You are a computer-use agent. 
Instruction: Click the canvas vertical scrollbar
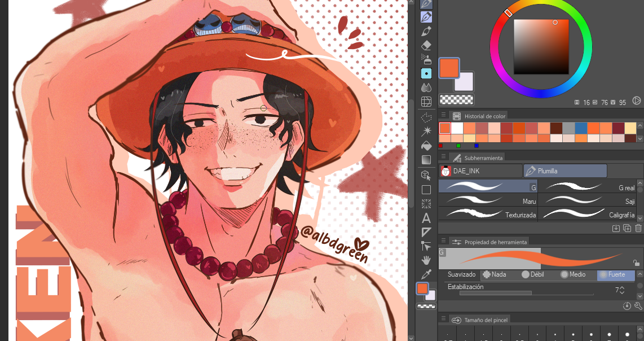tap(411, 152)
